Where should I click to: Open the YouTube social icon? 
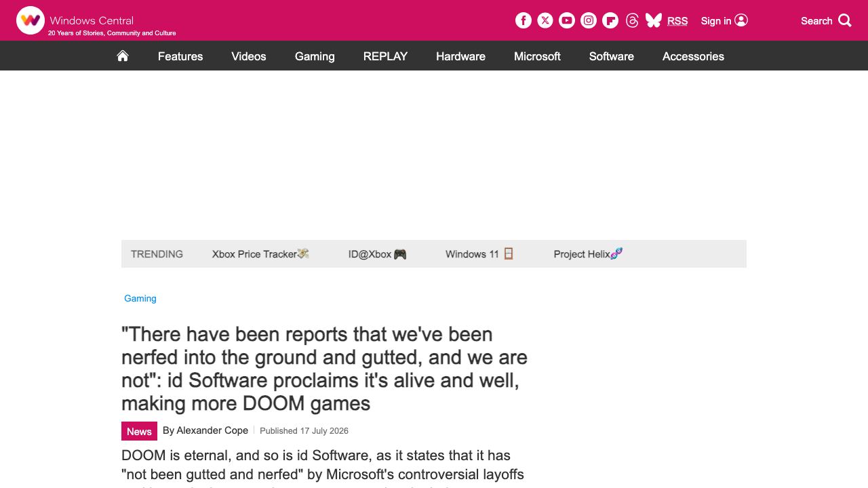567,20
